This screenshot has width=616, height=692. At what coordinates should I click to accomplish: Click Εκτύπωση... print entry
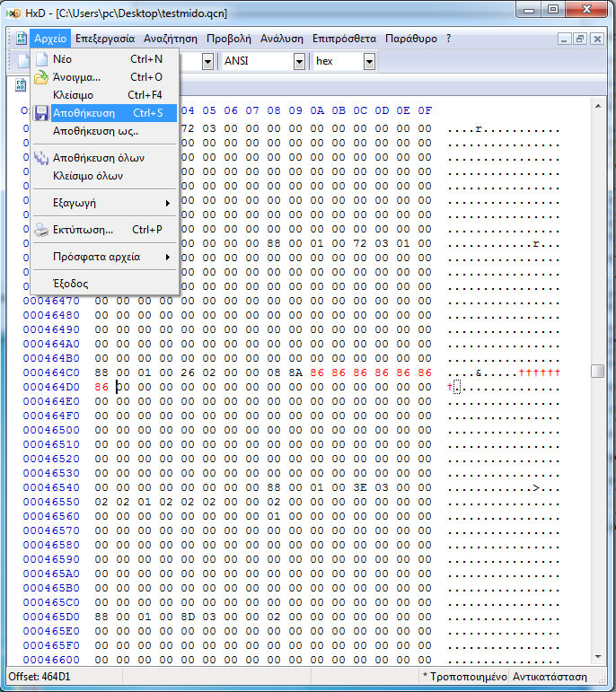click(x=83, y=230)
